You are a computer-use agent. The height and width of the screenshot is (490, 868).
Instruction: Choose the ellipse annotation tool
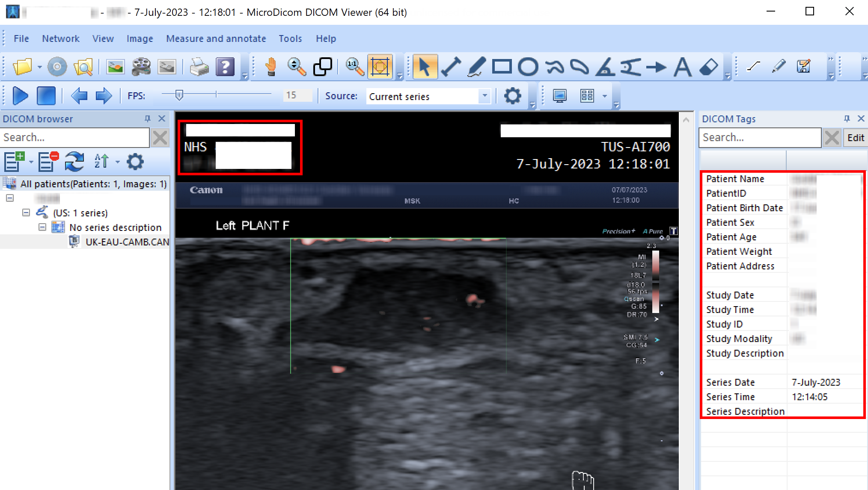point(528,67)
